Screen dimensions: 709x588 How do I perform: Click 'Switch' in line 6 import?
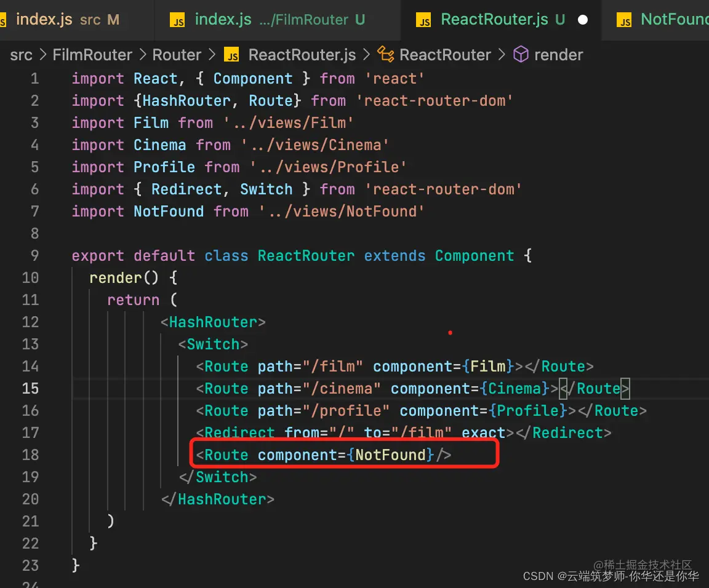[x=266, y=189]
